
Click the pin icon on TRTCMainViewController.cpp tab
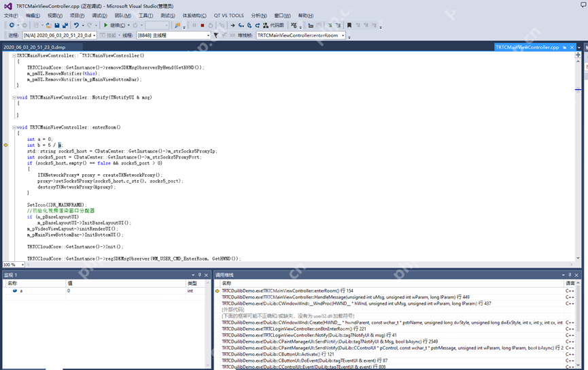(x=564, y=48)
